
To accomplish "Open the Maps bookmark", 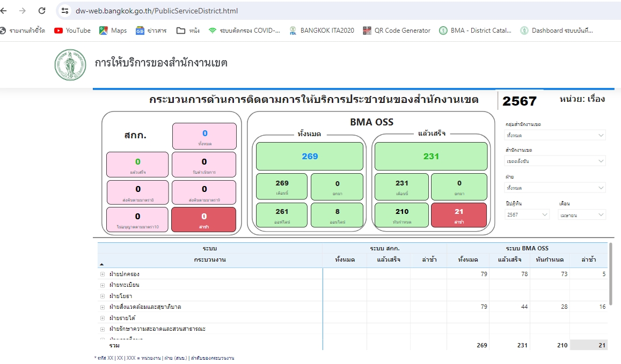I will (113, 31).
